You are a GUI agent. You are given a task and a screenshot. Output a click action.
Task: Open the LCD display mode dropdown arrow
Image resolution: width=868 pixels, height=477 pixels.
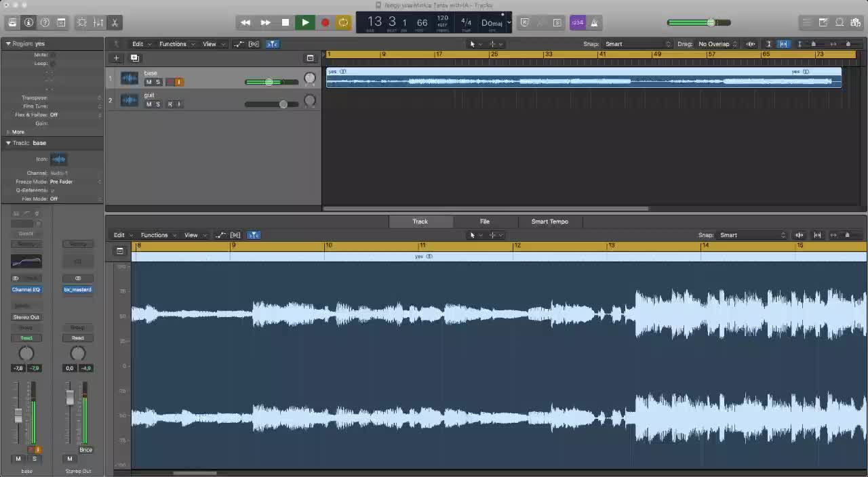(x=509, y=22)
